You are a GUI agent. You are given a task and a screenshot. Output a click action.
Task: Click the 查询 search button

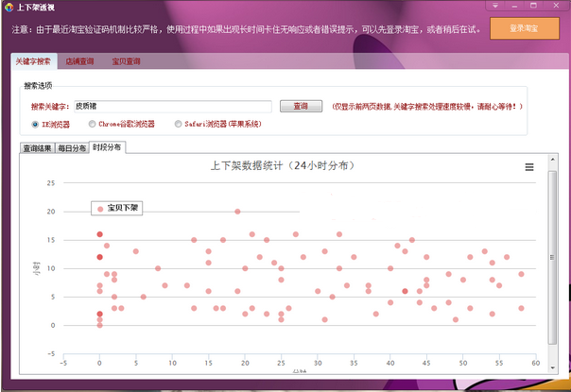point(301,107)
